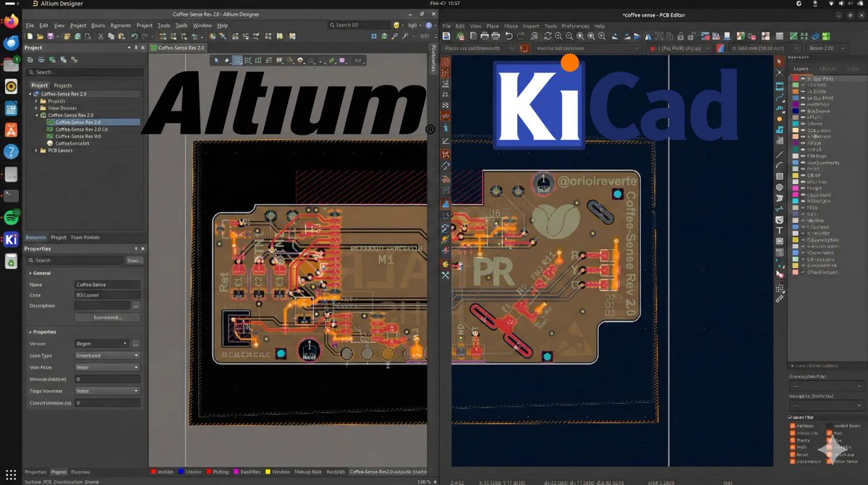Click the pin icon on Altium's Project panel header
The image size is (868, 485).
pos(136,48)
